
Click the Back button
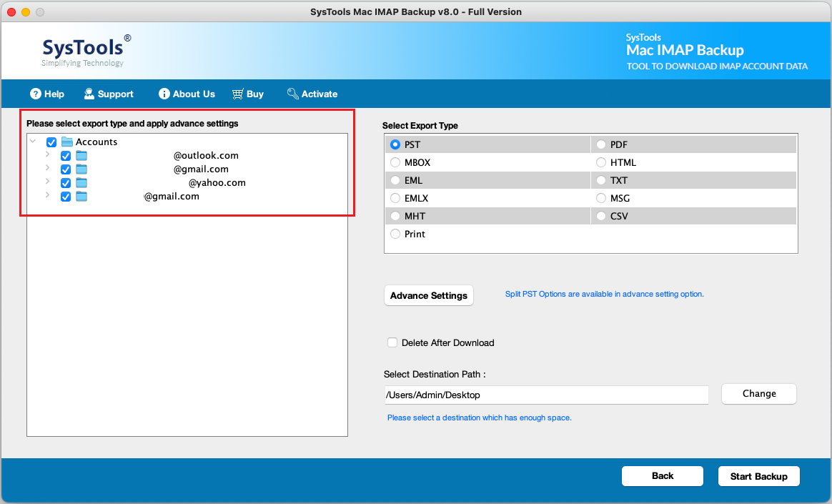point(662,476)
